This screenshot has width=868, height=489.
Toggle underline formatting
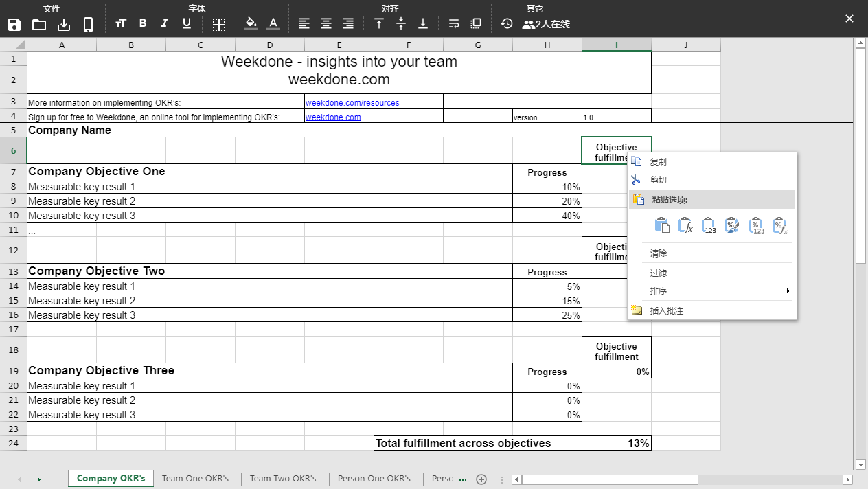point(187,24)
